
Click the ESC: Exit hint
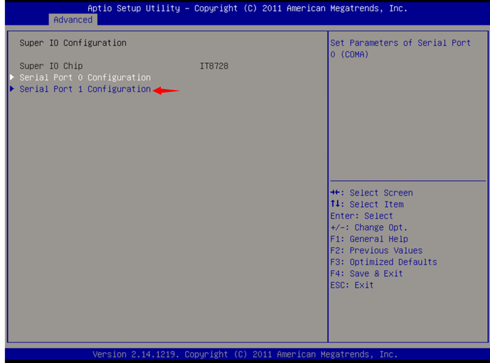pyautogui.click(x=352, y=285)
